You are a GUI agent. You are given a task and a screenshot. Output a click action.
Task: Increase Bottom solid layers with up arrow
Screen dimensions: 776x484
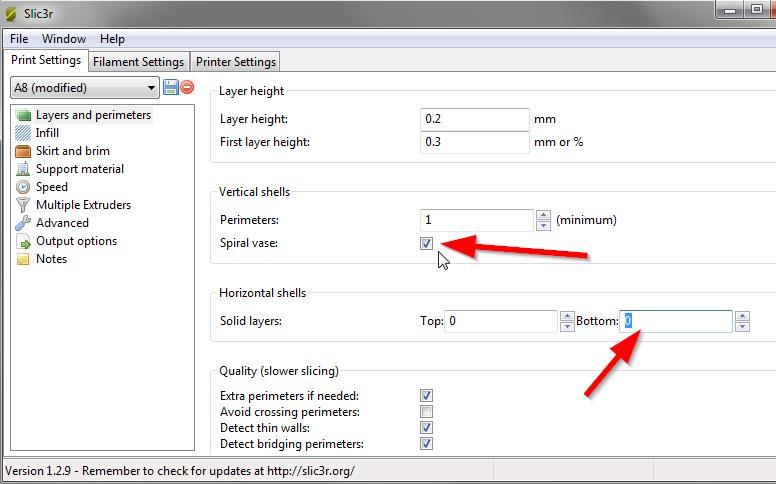point(742,316)
